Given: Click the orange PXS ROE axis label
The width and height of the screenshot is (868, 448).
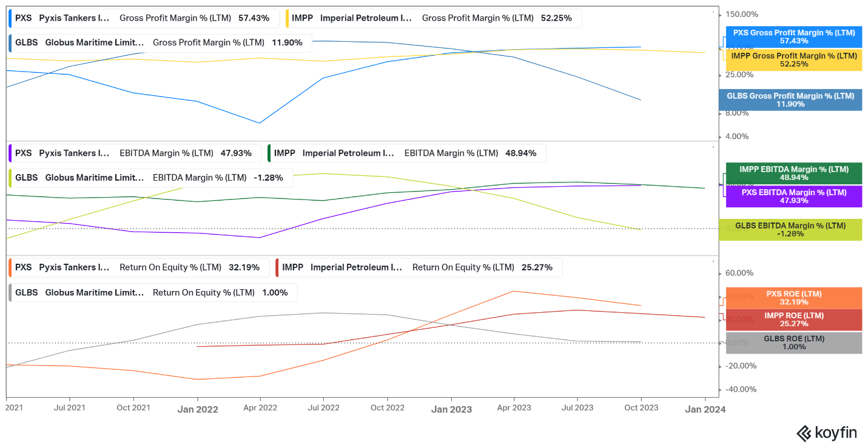Looking at the screenshot, I should pos(793,298).
